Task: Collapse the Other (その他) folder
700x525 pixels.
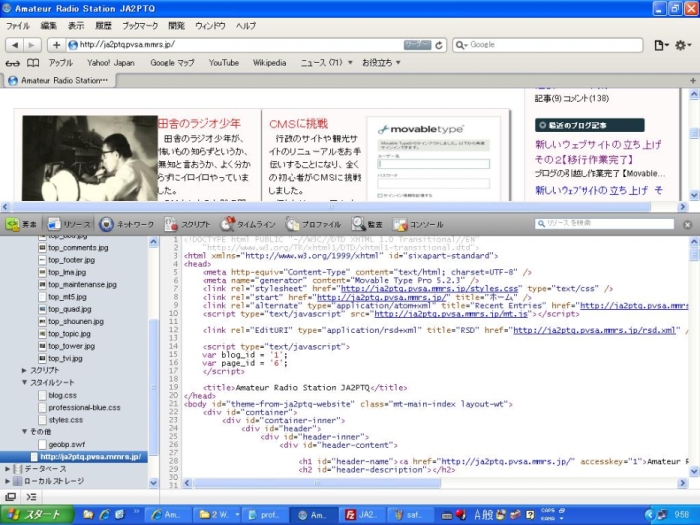Action: point(25,431)
